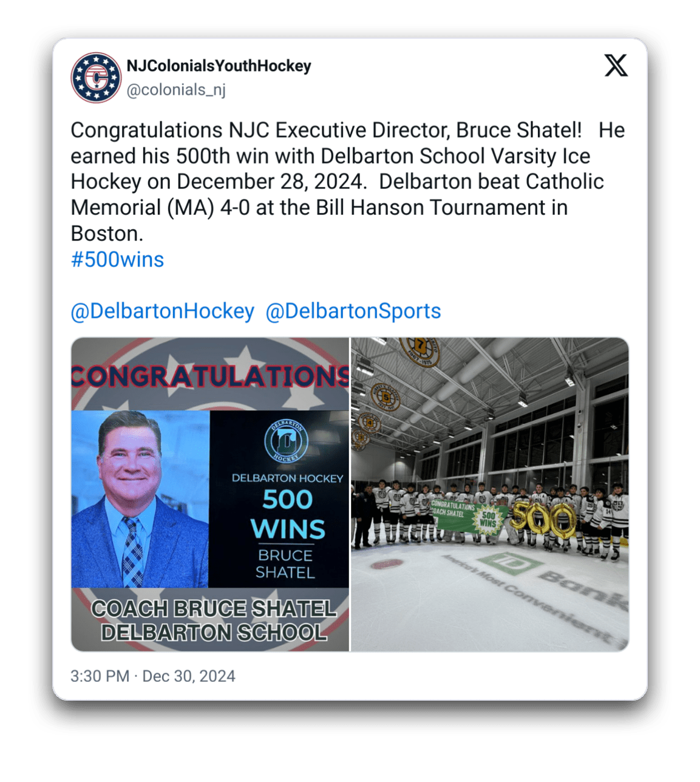Click the X logo in the corner

(616, 66)
